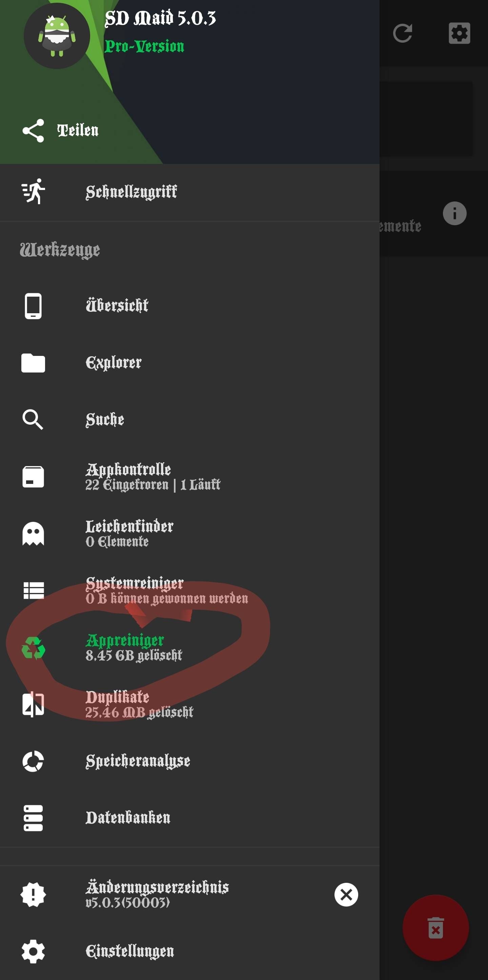Tap the info icon on the card
This screenshot has width=488, height=980.
click(454, 213)
